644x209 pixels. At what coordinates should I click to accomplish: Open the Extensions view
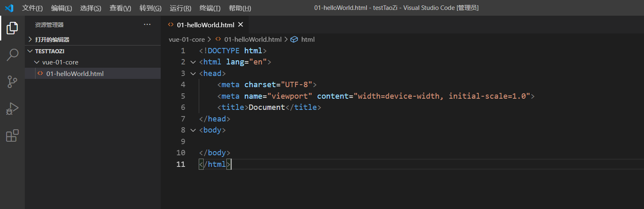pyautogui.click(x=12, y=135)
